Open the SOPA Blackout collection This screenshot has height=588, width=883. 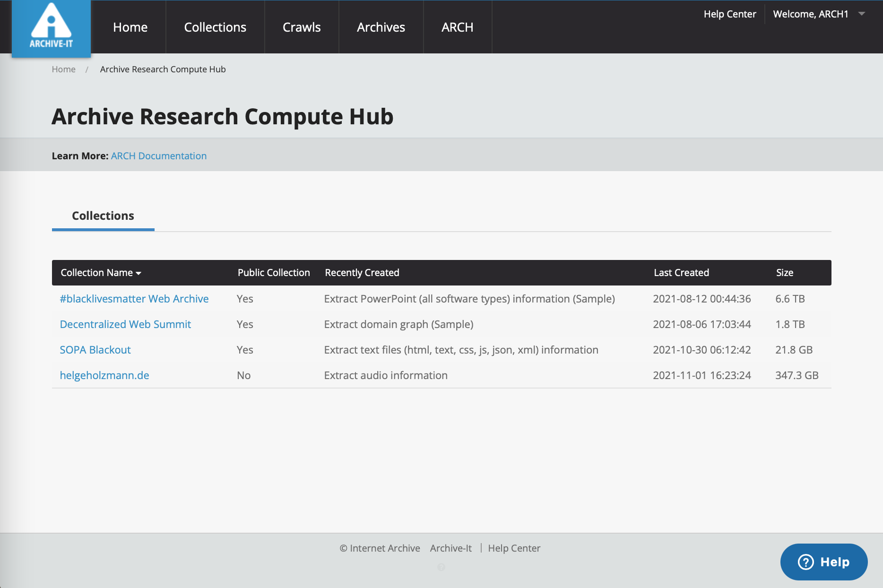click(x=95, y=350)
